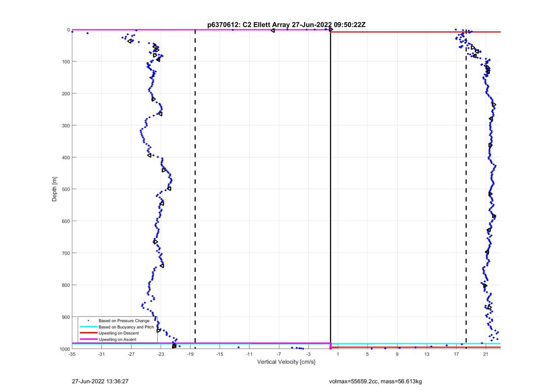Click x-axis tick label '-15'
The width and height of the screenshot is (553, 392).
click(219, 354)
